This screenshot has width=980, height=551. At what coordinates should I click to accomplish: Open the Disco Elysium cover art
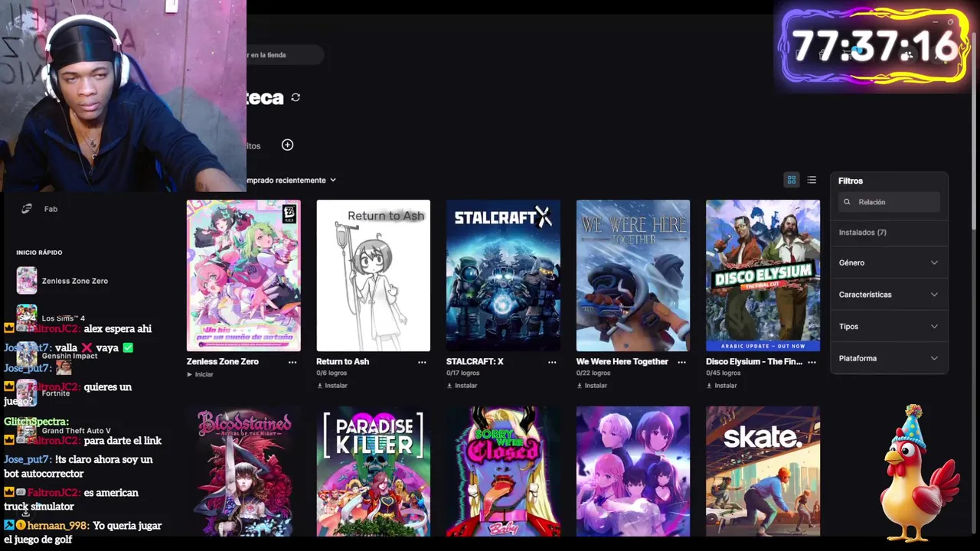coord(763,275)
